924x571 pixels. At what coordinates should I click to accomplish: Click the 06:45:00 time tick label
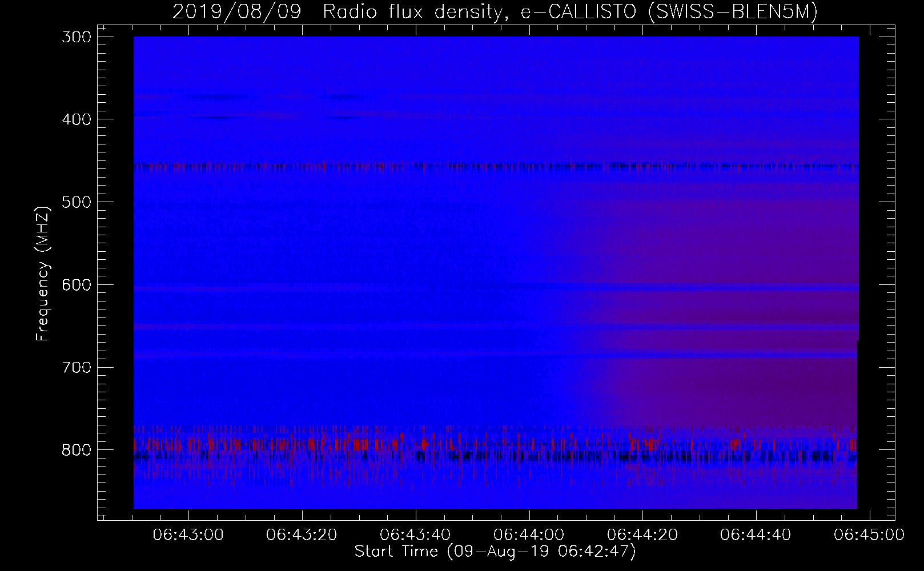(869, 535)
